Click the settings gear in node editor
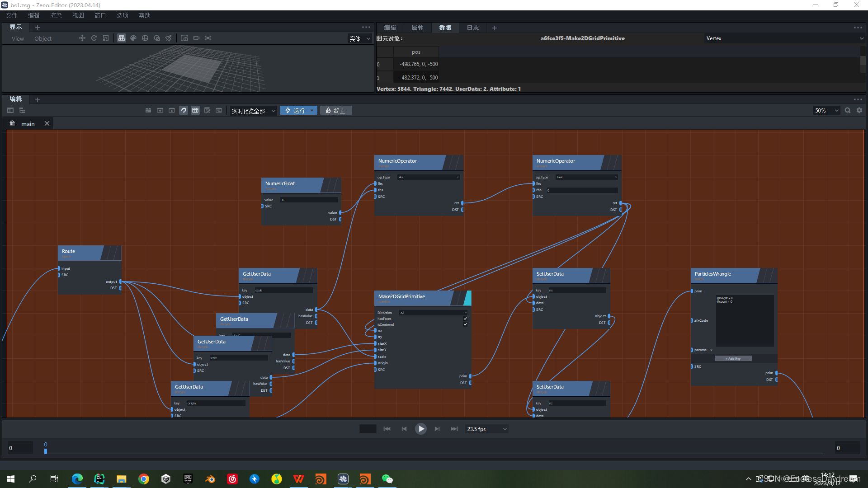This screenshot has width=868, height=488. [859, 111]
